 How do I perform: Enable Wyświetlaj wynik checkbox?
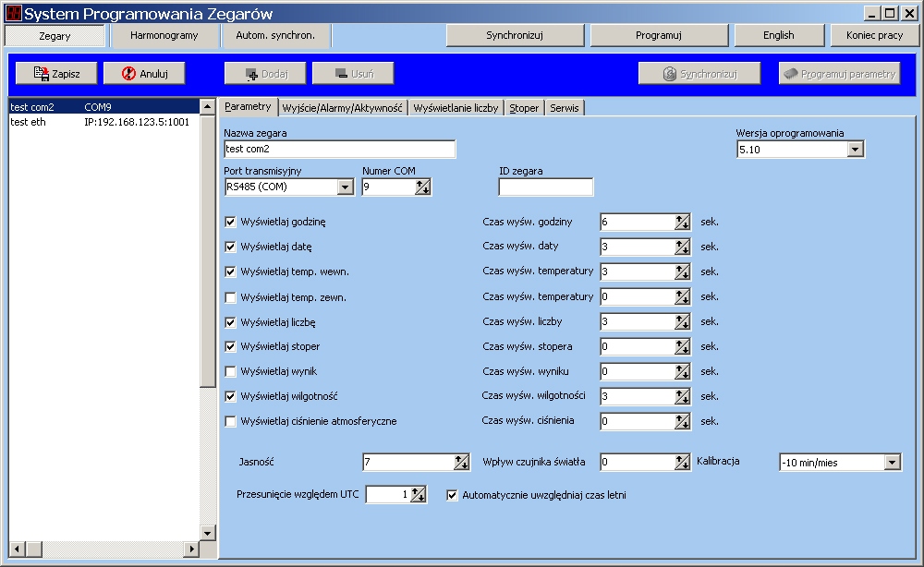(230, 371)
